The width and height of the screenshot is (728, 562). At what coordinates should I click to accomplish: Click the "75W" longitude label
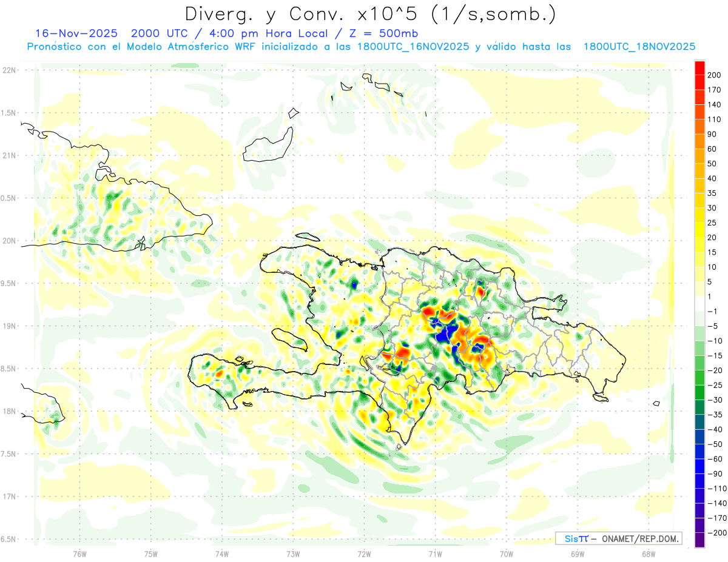150,554
